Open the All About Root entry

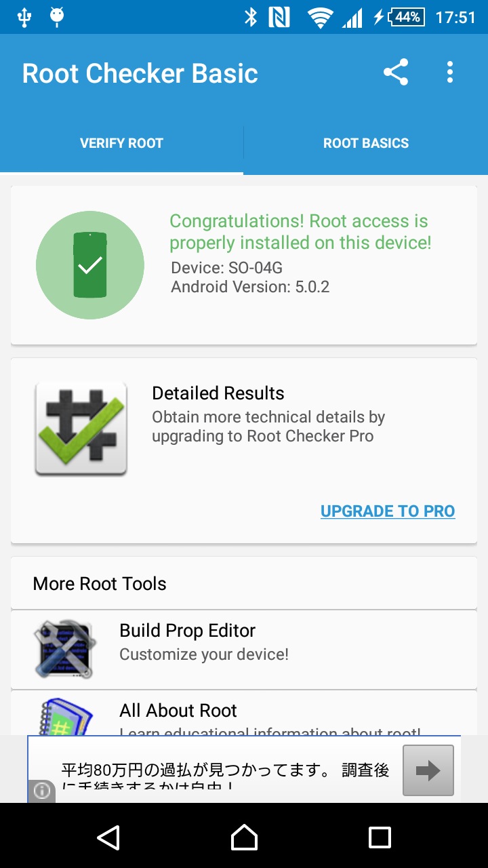pos(244,713)
